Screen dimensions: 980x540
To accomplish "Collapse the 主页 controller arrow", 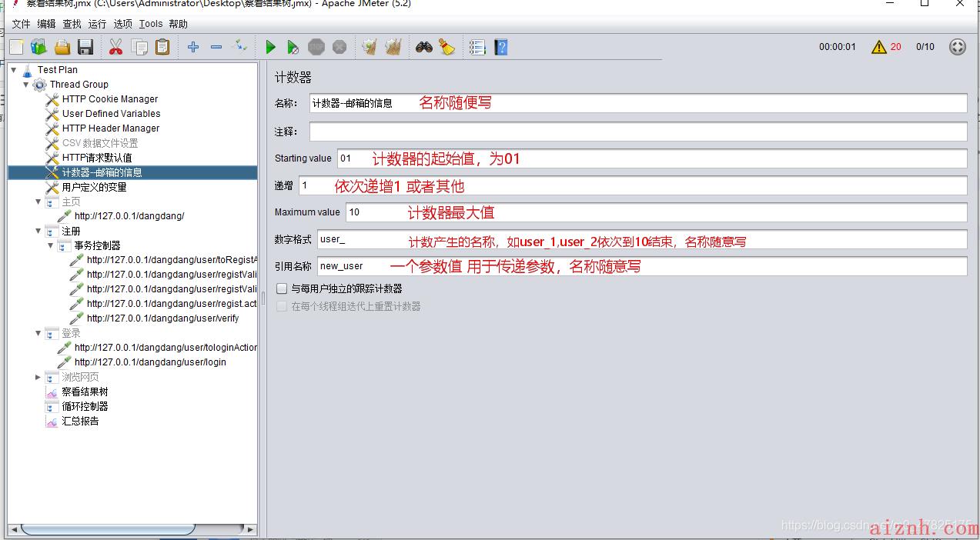I will click(38, 202).
